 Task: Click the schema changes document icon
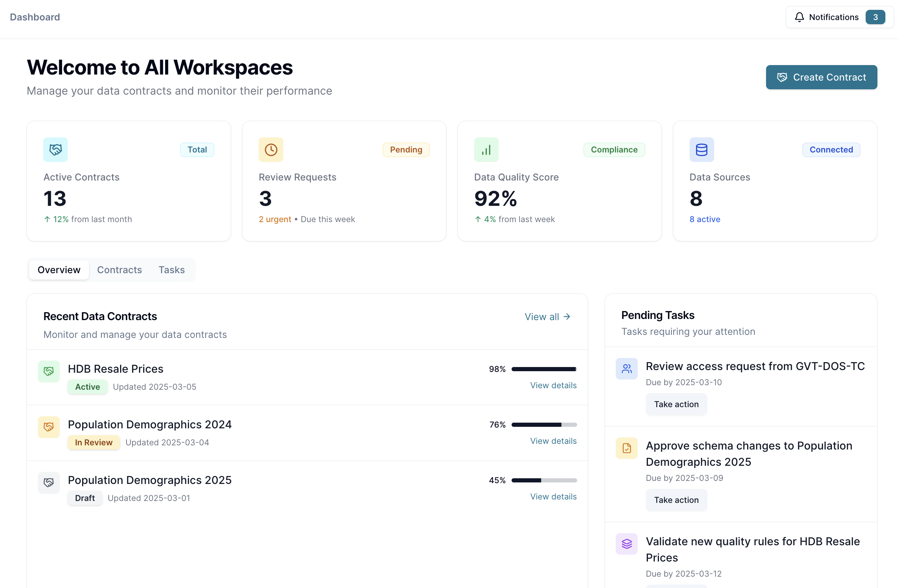pos(627,448)
